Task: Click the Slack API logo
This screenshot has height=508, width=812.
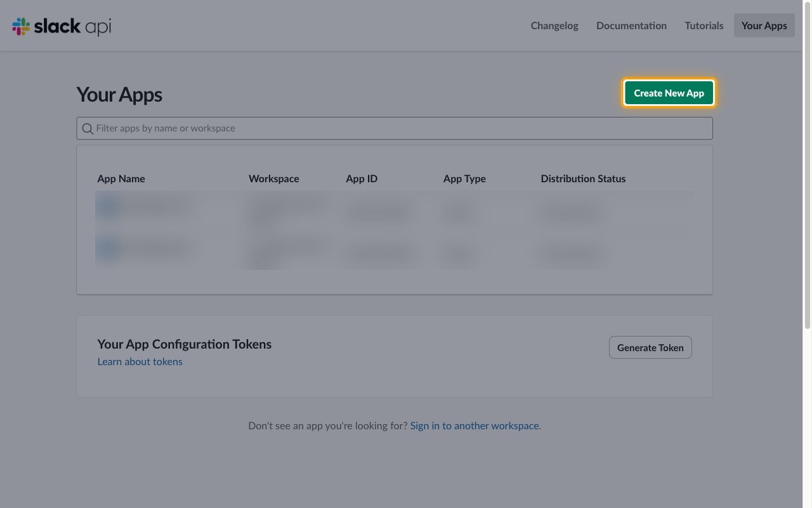Action: 62,26
